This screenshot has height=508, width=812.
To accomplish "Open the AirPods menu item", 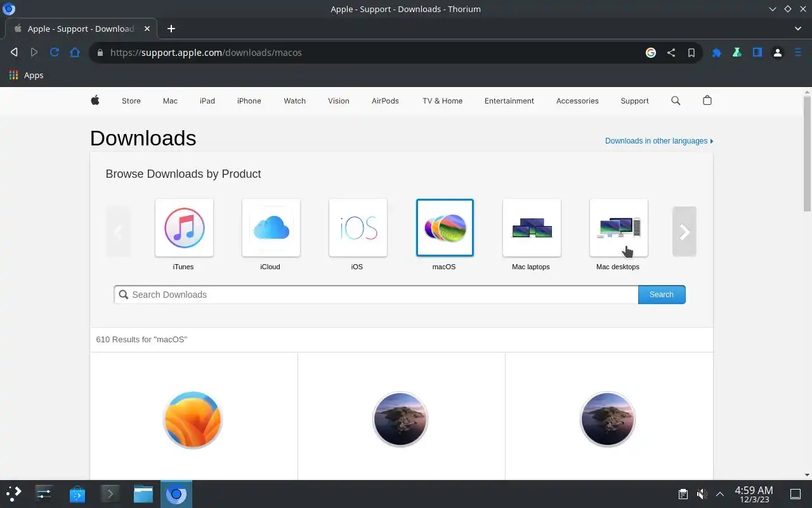I will coord(386,100).
